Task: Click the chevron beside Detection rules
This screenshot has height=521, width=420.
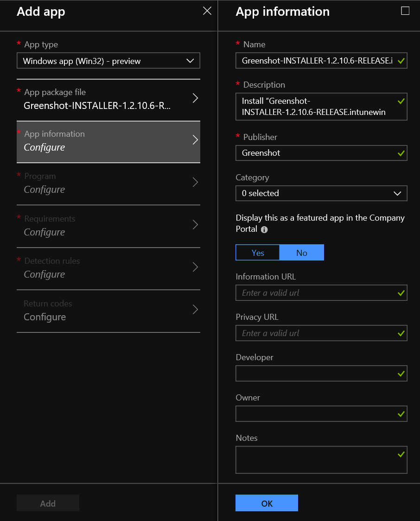Action: click(195, 267)
